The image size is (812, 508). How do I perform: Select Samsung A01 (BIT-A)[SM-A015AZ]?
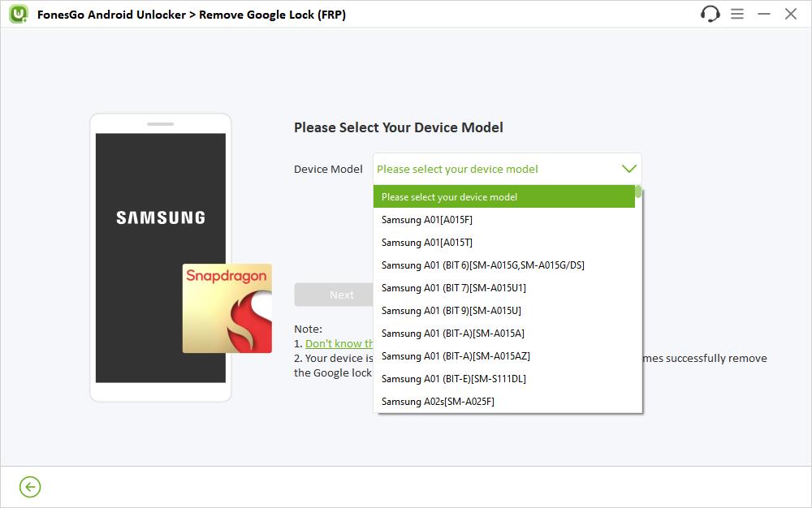point(504,356)
